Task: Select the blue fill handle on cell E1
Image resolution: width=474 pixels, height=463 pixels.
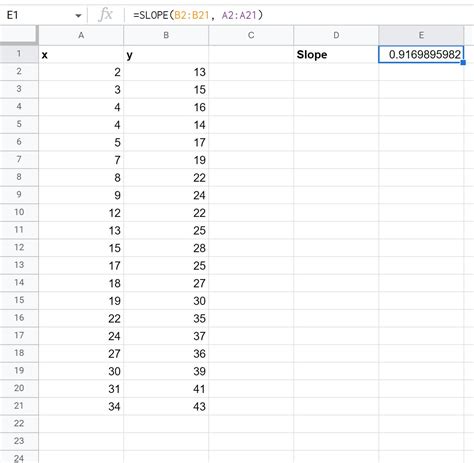Action: point(463,63)
